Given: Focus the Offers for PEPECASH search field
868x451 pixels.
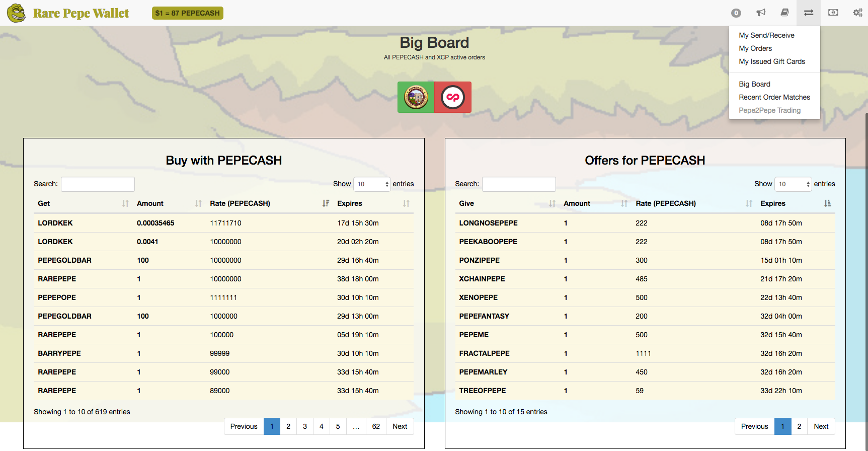Looking at the screenshot, I should pos(519,184).
